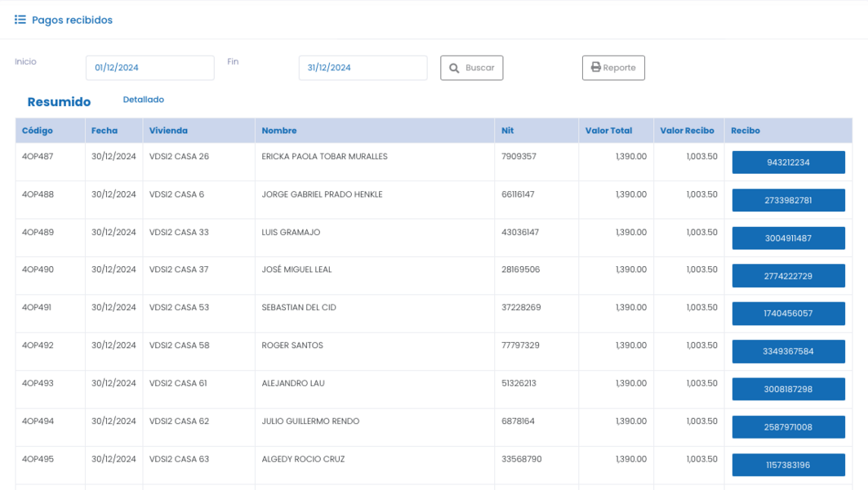
Task: Open receipt 2774222729
Action: click(x=788, y=276)
